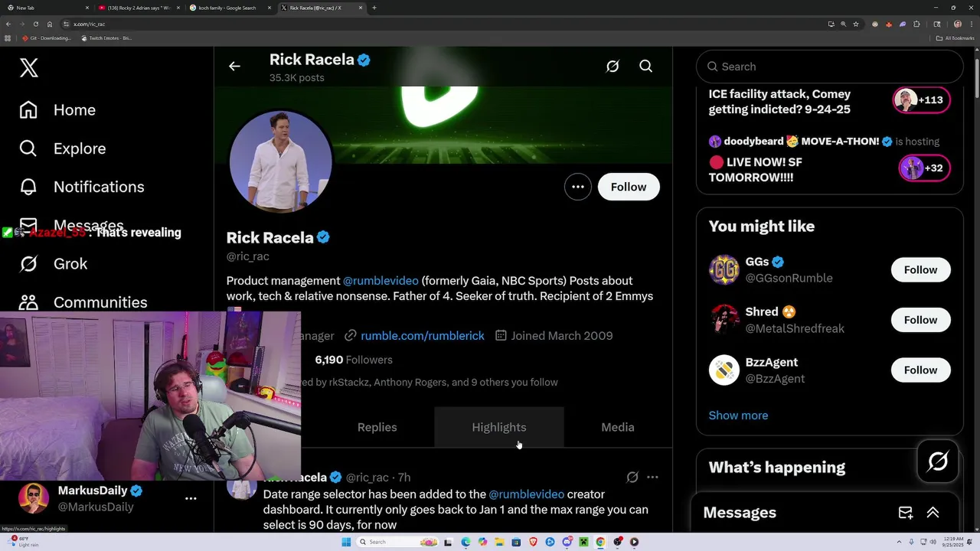Follow BzzAgent suggested account

pos(920,370)
